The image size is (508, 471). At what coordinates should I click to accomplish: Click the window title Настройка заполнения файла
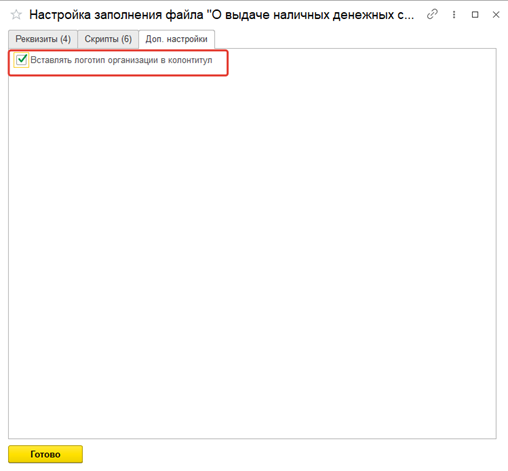(x=221, y=15)
